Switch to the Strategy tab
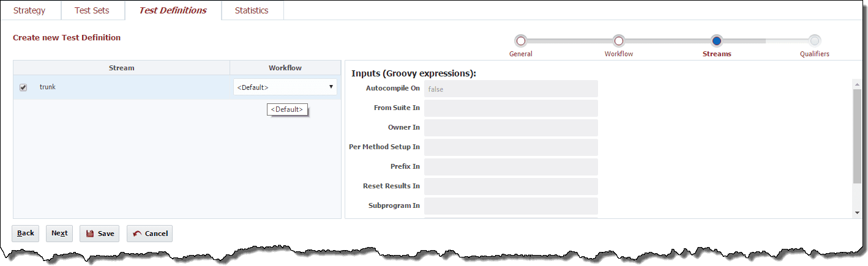This screenshot has width=868, height=266. click(x=29, y=10)
